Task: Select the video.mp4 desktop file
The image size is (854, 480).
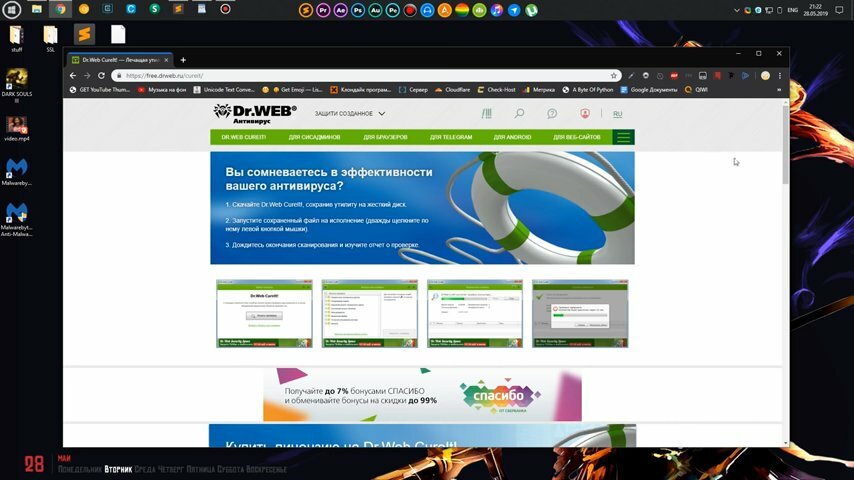Action: coord(16,129)
